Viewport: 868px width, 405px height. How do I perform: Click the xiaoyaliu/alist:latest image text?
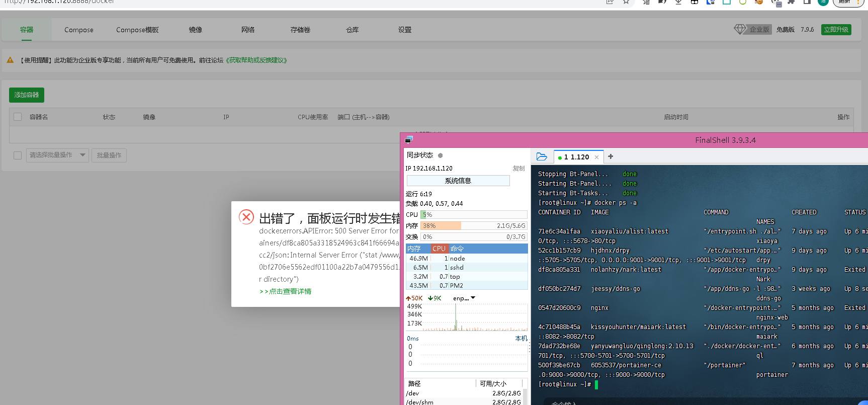[x=630, y=231]
